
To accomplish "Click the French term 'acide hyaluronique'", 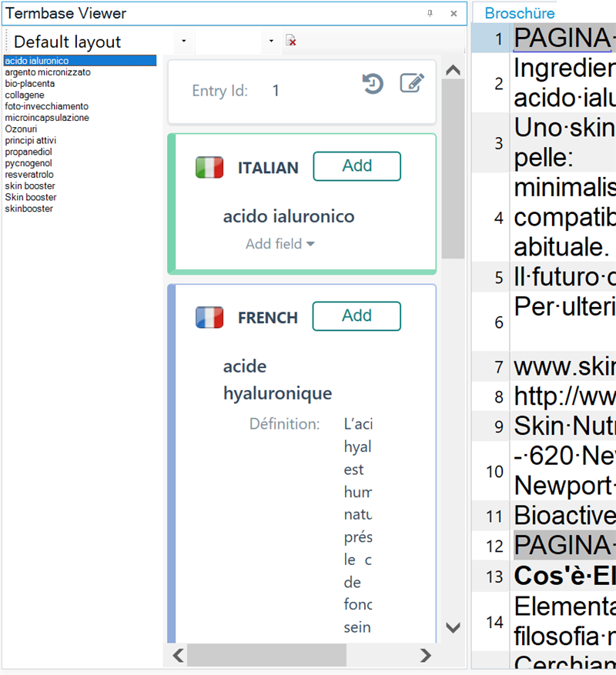I will (x=277, y=379).
